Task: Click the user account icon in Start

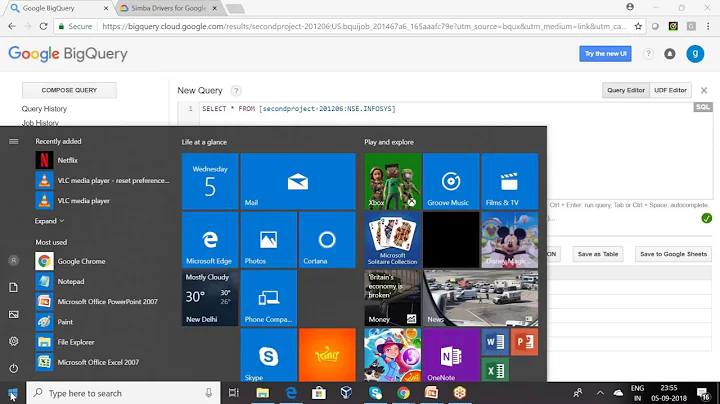Action: [x=14, y=260]
